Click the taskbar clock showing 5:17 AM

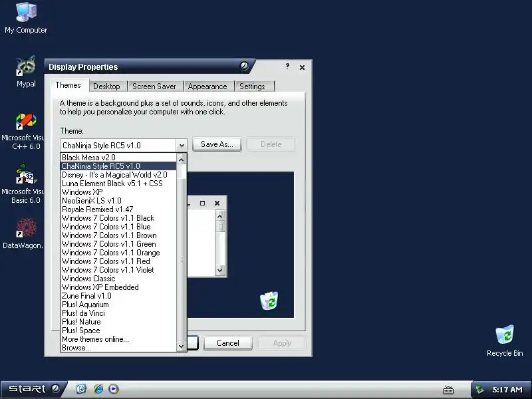pos(507,390)
